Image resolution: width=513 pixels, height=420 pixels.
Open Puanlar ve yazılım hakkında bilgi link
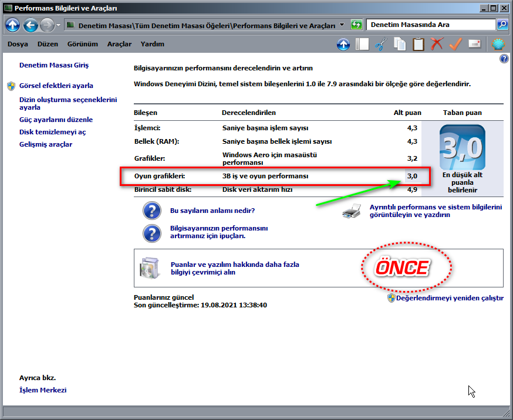pos(235,268)
